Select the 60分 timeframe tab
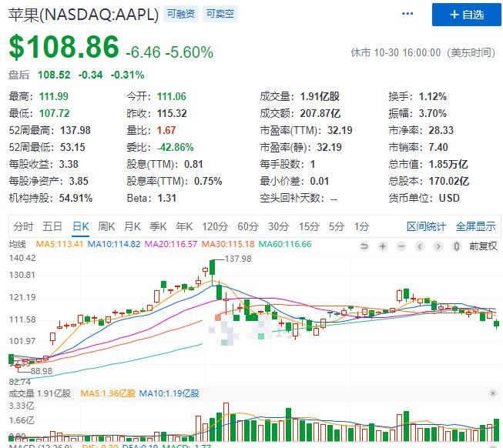 (248, 226)
